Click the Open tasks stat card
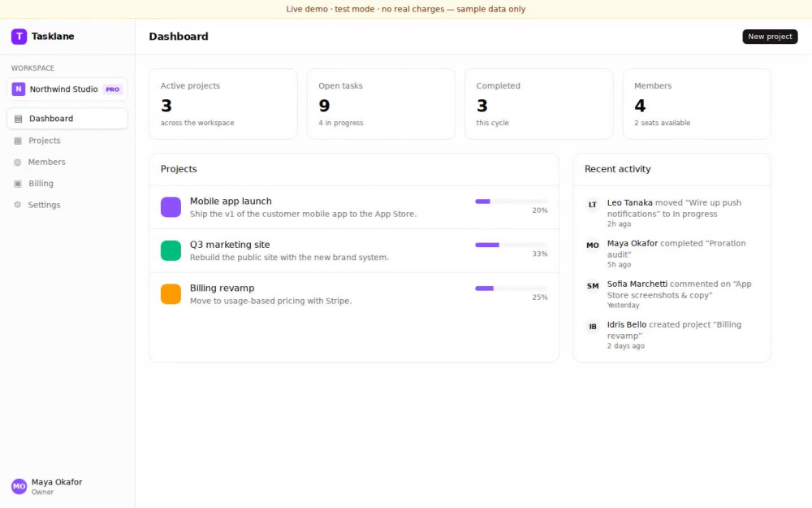 click(381, 104)
